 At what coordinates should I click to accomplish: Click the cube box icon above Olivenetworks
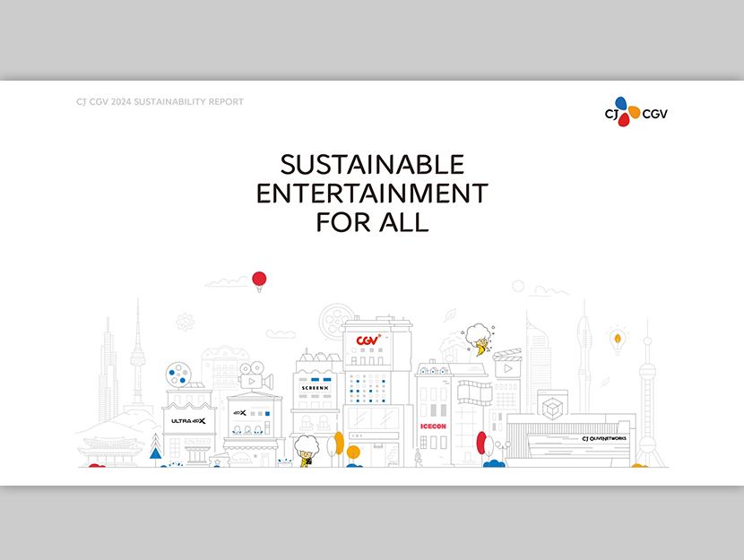pyautogui.click(x=554, y=408)
